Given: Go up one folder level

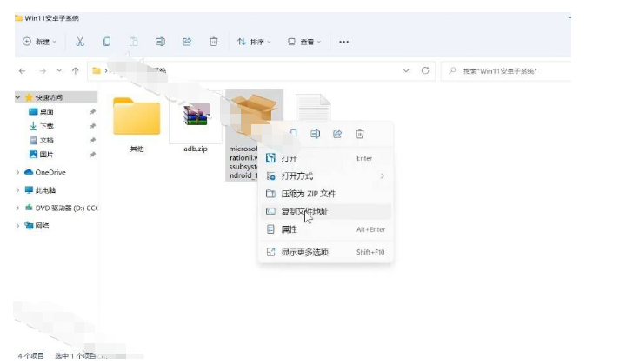Looking at the screenshot, I should [75, 71].
